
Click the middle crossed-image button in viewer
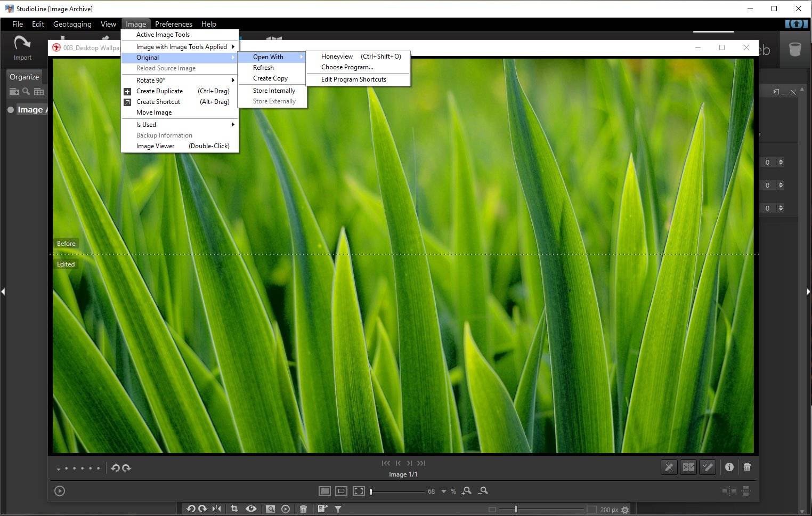coord(688,467)
